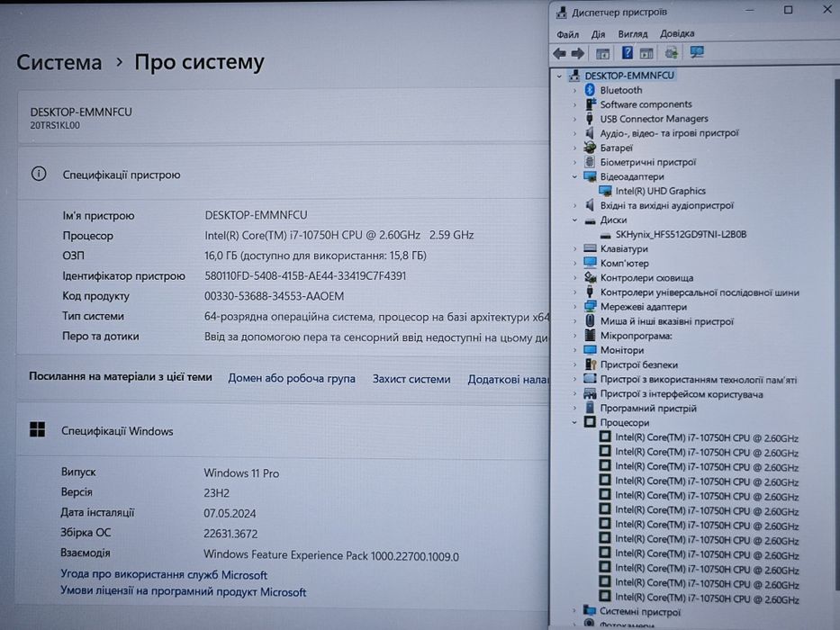840x630 pixels.
Task: Click the product code 00330-53688-34553-AAOEM
Action: pyautogui.click(x=275, y=296)
